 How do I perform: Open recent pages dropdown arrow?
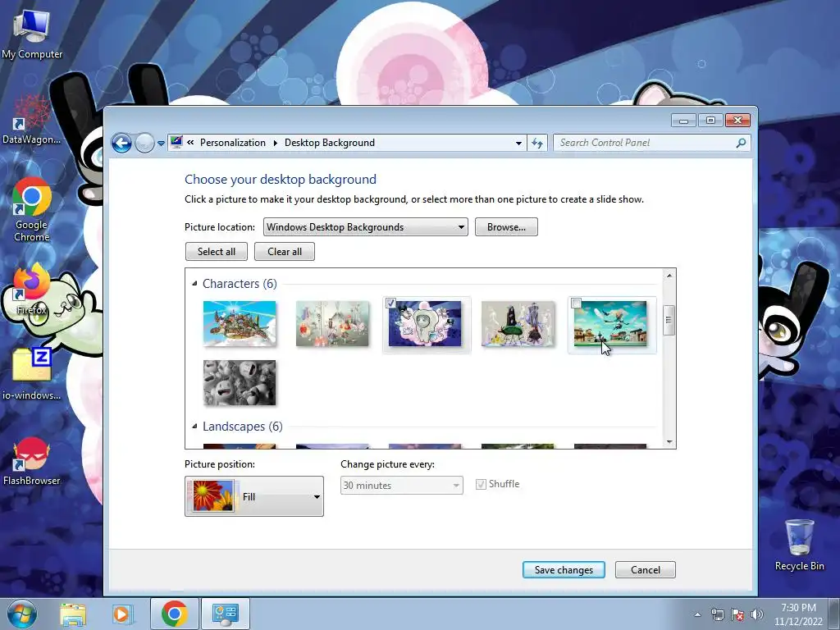(x=161, y=144)
